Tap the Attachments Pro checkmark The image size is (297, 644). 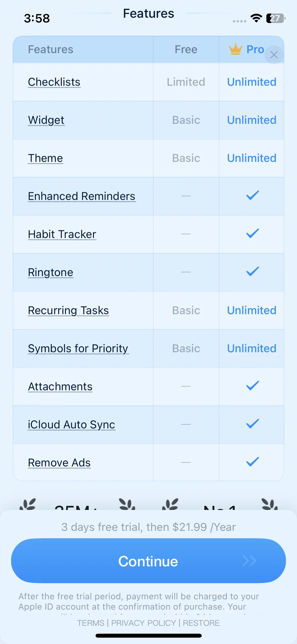(252, 386)
